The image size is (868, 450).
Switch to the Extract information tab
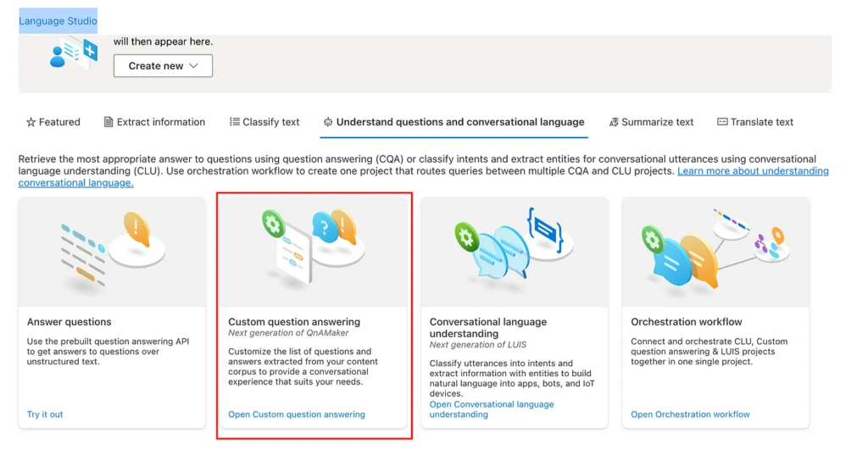pyautogui.click(x=160, y=122)
